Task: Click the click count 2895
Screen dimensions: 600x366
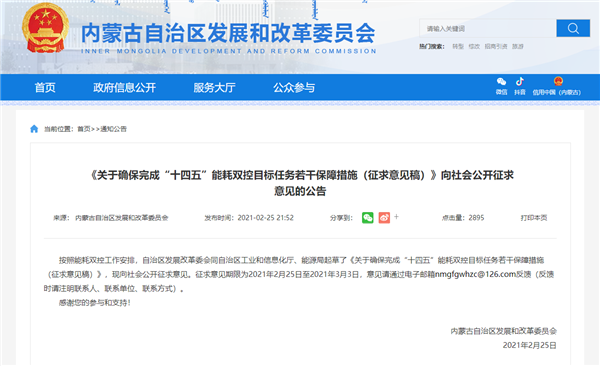Action: point(476,218)
